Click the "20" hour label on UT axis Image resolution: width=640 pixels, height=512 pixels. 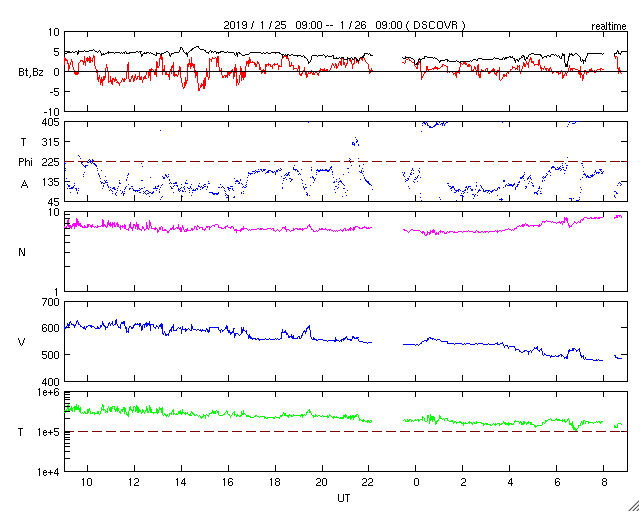tap(322, 483)
